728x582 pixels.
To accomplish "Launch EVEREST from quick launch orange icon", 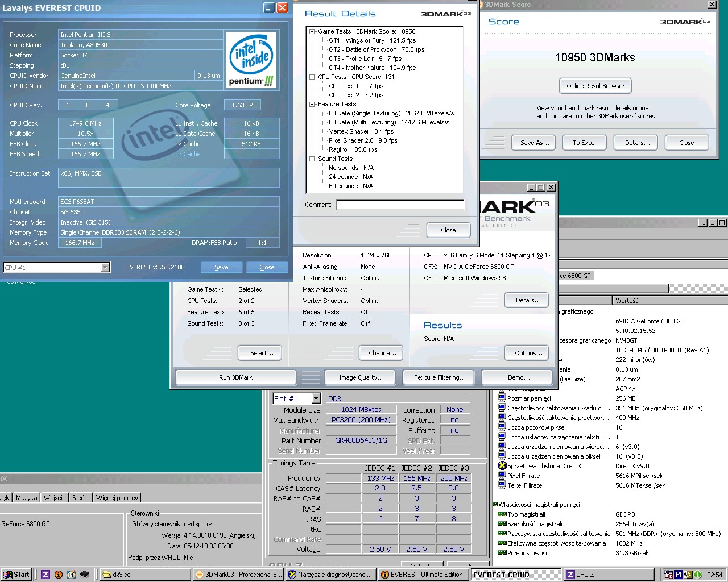I will 59,575.
